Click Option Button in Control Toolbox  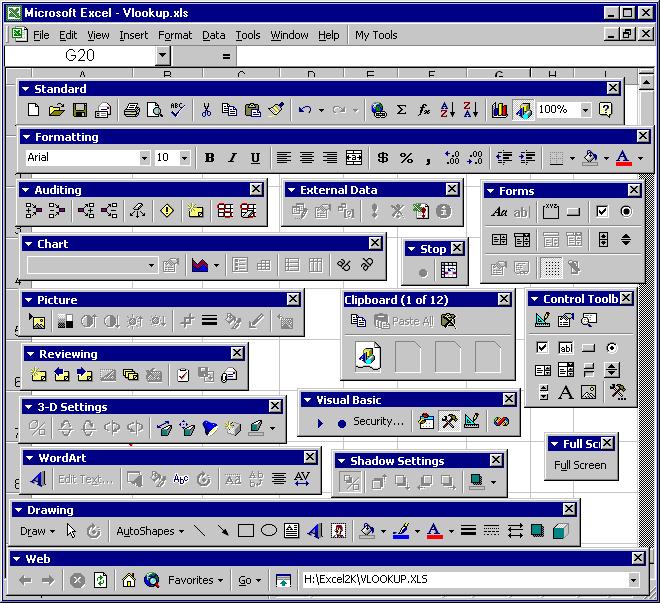tap(612, 348)
